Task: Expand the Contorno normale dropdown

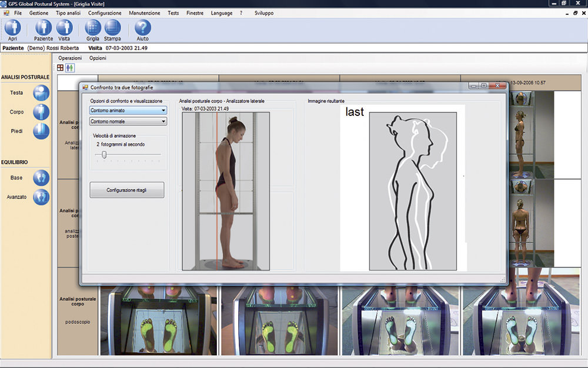Action: tap(128, 121)
